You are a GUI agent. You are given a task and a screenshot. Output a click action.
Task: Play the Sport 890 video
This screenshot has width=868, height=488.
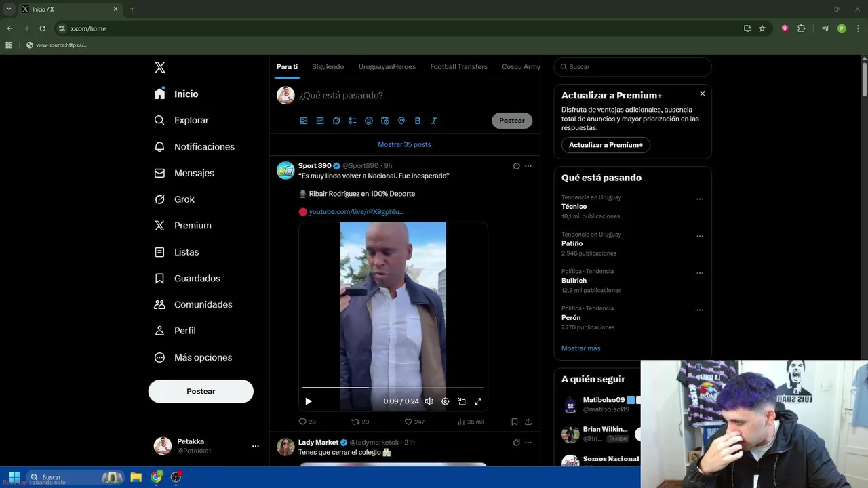(x=309, y=401)
